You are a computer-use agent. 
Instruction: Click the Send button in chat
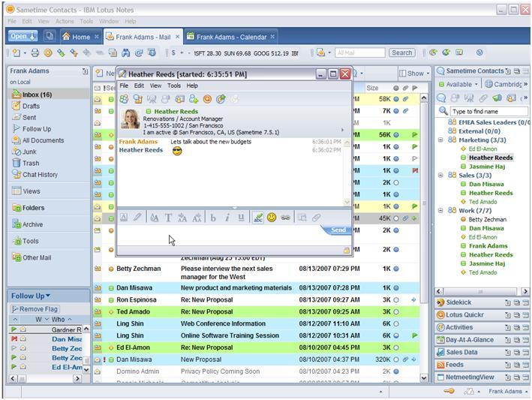(338, 230)
